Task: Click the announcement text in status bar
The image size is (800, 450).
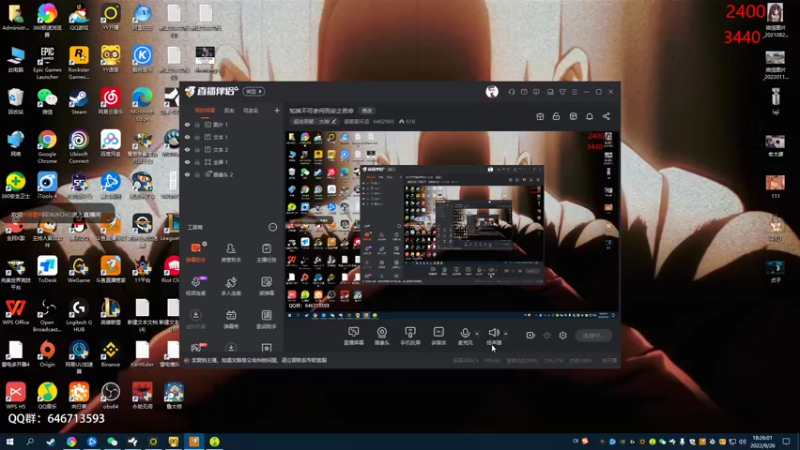Action: click(259, 360)
